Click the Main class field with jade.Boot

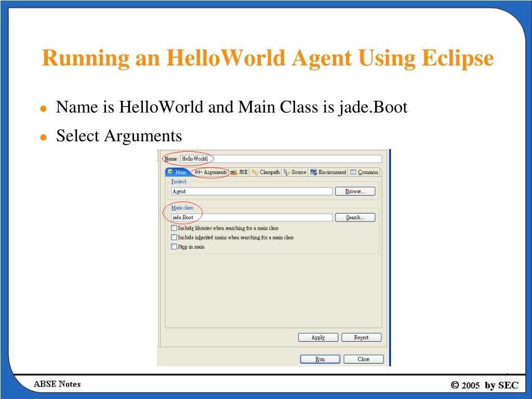[x=251, y=218]
